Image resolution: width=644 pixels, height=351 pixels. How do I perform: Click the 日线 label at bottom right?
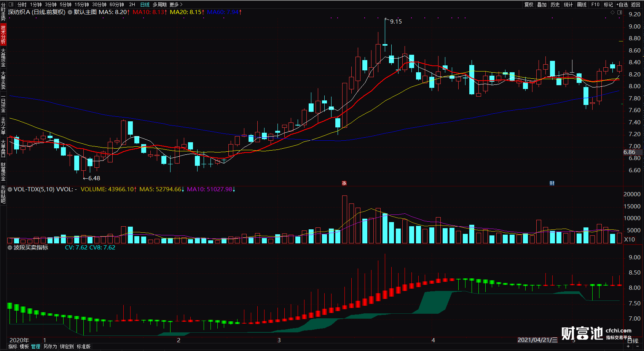[633, 341]
